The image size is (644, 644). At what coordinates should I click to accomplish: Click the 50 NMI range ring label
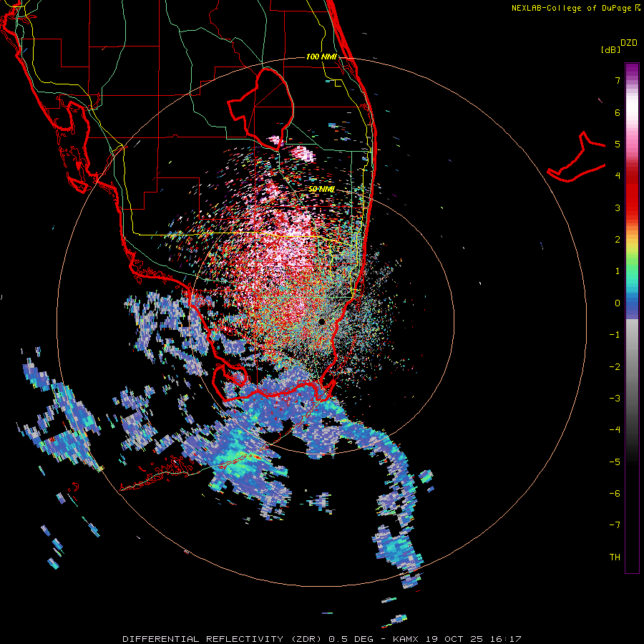pyautogui.click(x=321, y=189)
